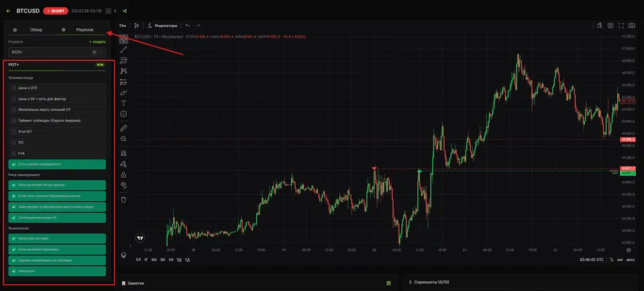The image size is (644, 291).
Task: Enter fullscreen chart mode
Action: point(621,25)
